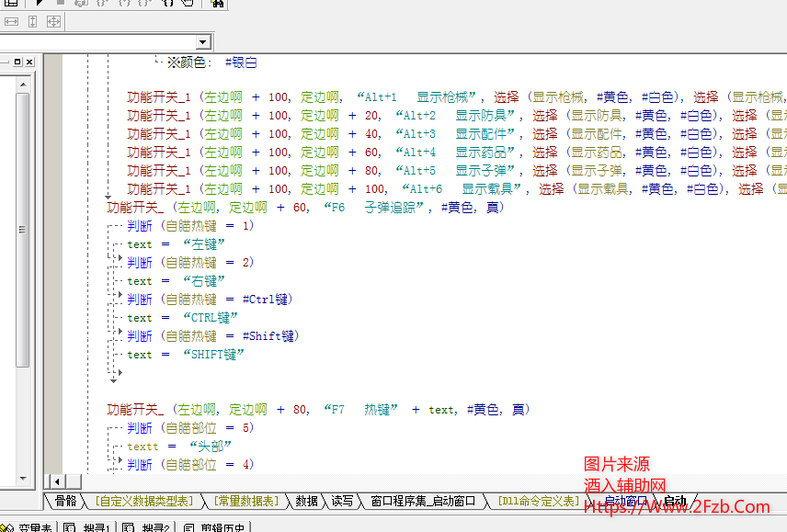Click the binoculars Find icon in toolbar

(218, 3)
